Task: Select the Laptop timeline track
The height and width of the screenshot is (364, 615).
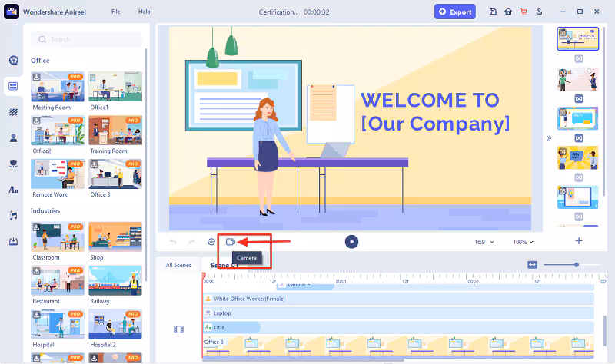Action: (398, 313)
